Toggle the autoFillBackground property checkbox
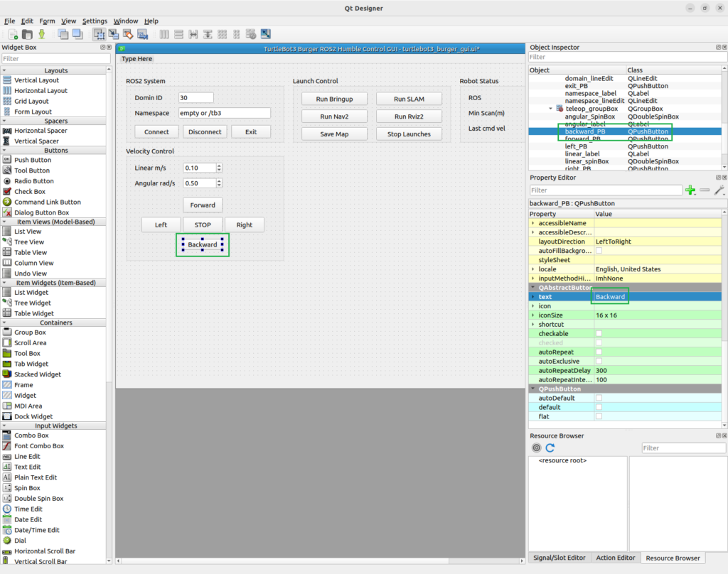Screen dimensions: 728x574 point(599,251)
